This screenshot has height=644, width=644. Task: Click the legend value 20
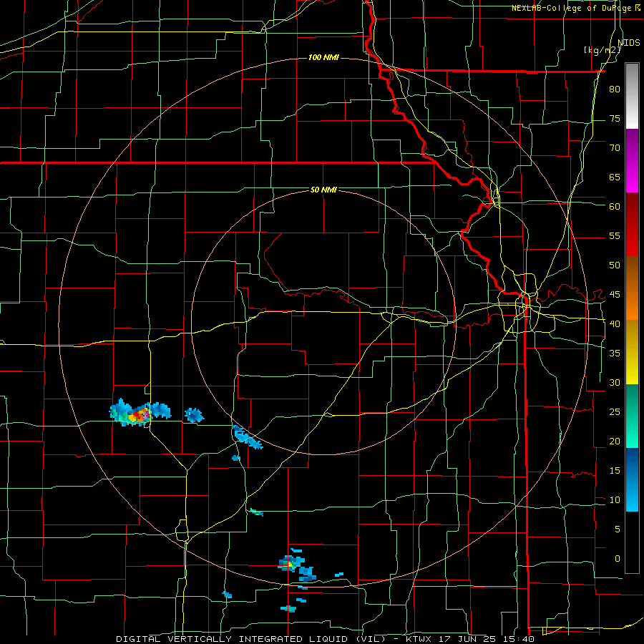615,441
